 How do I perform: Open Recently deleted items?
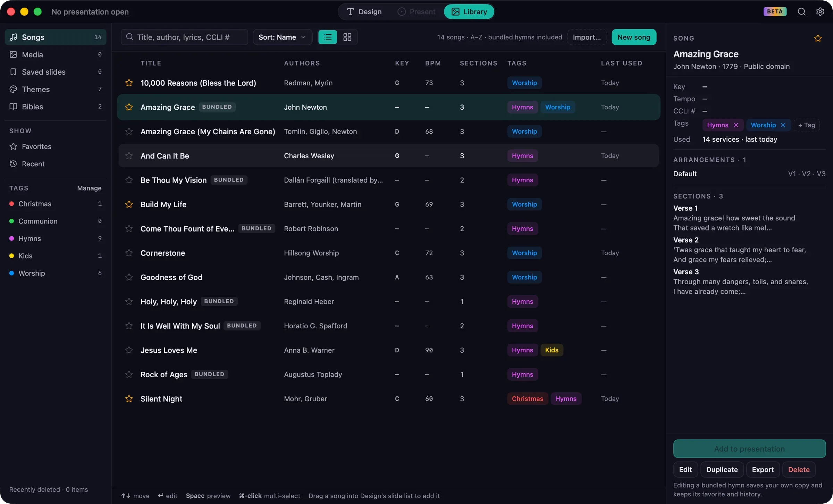coord(49,489)
